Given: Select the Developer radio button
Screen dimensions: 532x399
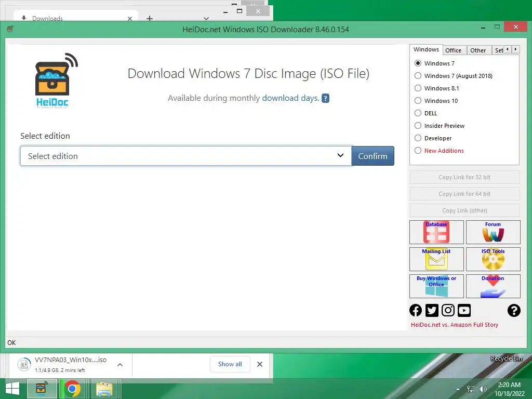Looking at the screenshot, I should pos(418,138).
